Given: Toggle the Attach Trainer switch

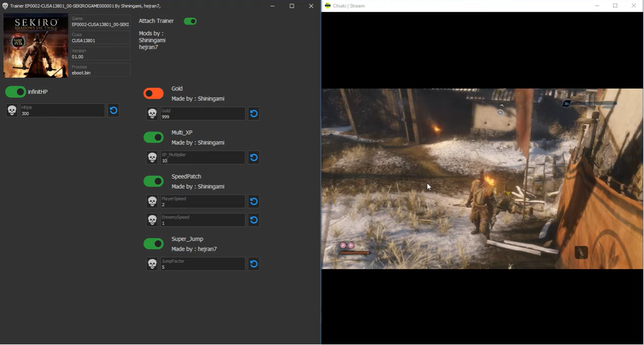Looking at the screenshot, I should 190,21.
